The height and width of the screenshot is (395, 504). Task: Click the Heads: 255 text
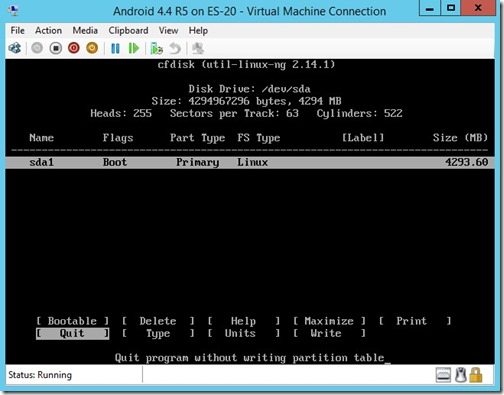click(121, 113)
